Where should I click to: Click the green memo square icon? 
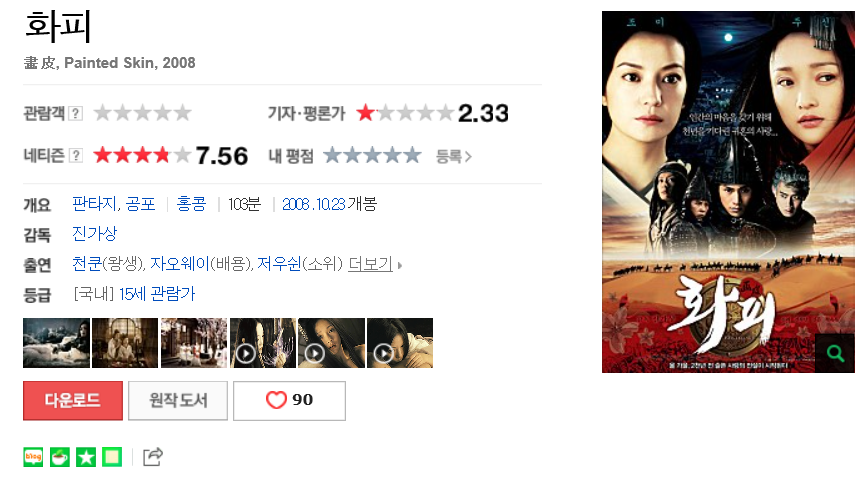click(112, 457)
